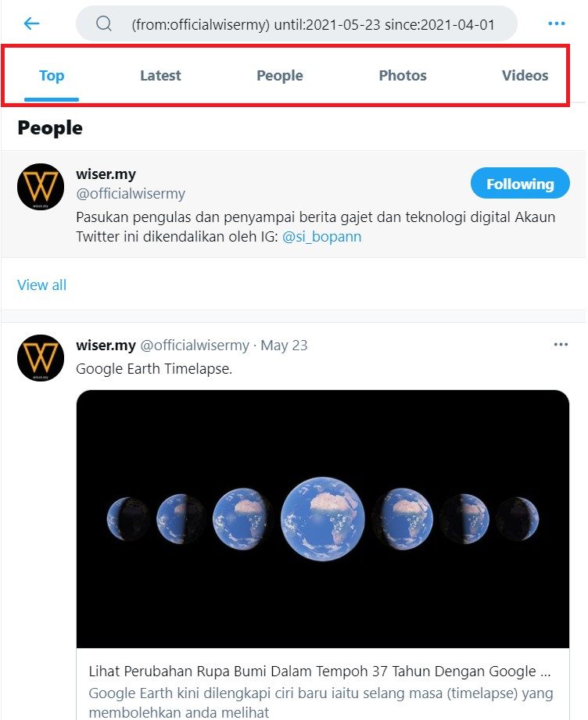588x720 pixels.
Task: Click the View all link
Action: 42,285
